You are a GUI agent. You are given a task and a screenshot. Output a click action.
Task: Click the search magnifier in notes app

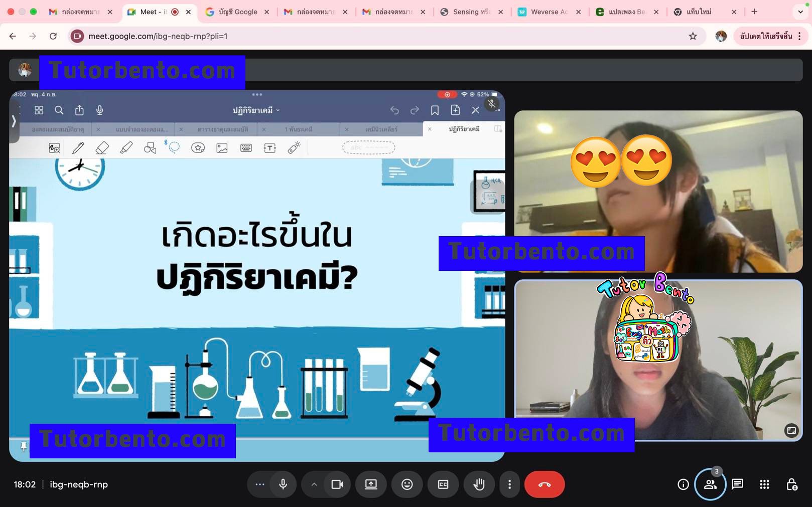tap(59, 110)
